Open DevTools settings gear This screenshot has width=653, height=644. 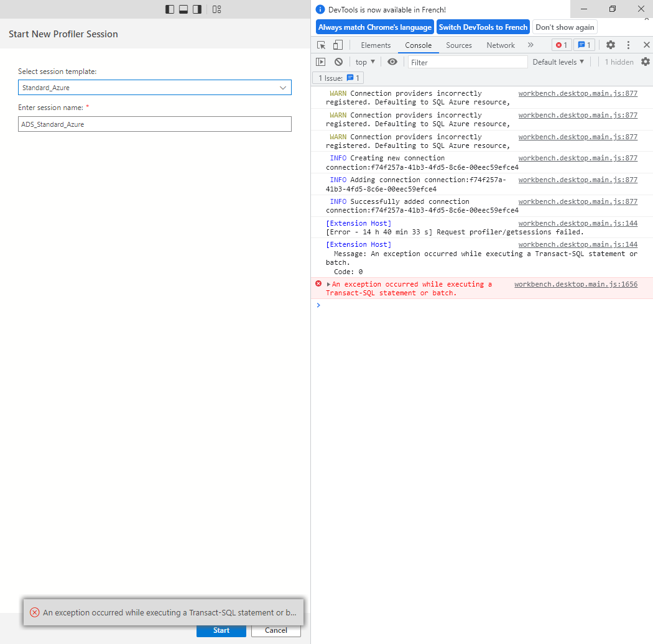click(x=610, y=45)
